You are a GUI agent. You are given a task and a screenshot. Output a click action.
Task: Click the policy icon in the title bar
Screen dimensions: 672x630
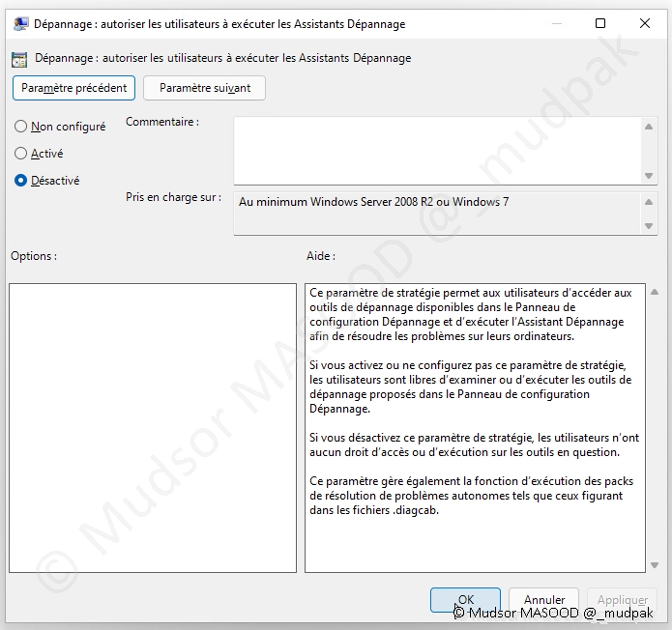tap(20, 23)
